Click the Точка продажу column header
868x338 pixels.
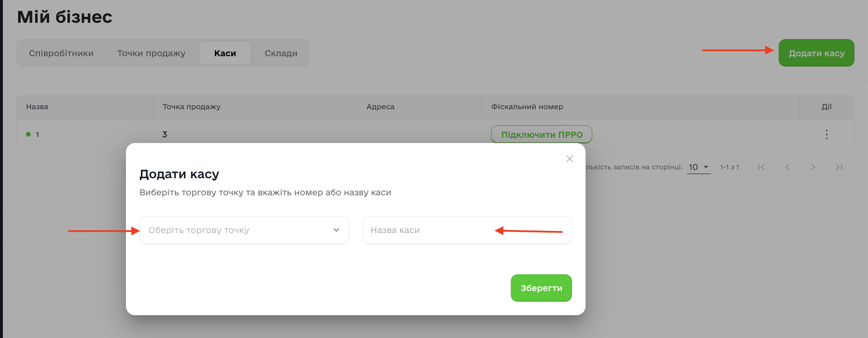pyautogui.click(x=191, y=107)
